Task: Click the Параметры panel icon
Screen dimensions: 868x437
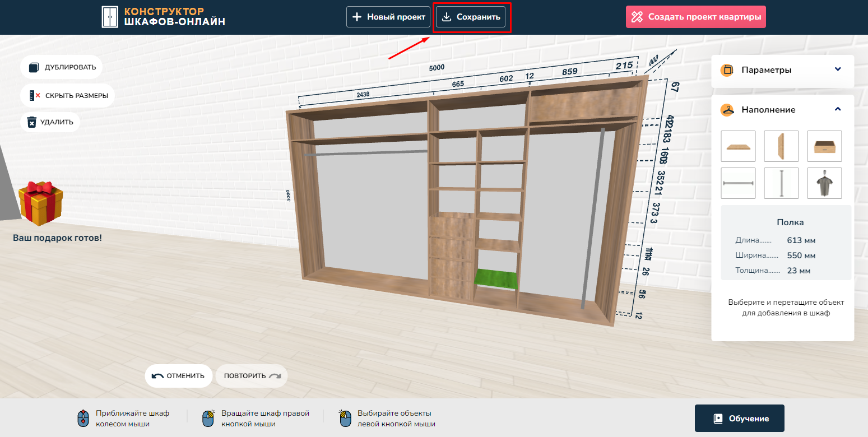Action: (x=727, y=70)
